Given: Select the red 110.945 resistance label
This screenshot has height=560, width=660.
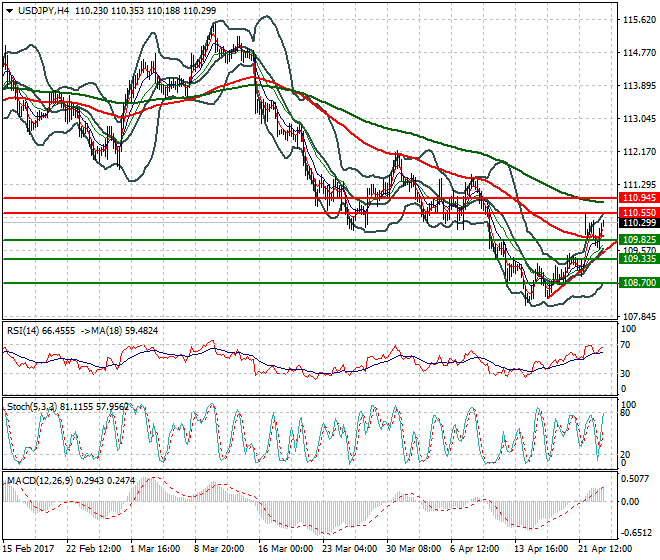Looking at the screenshot, I should (x=637, y=199).
